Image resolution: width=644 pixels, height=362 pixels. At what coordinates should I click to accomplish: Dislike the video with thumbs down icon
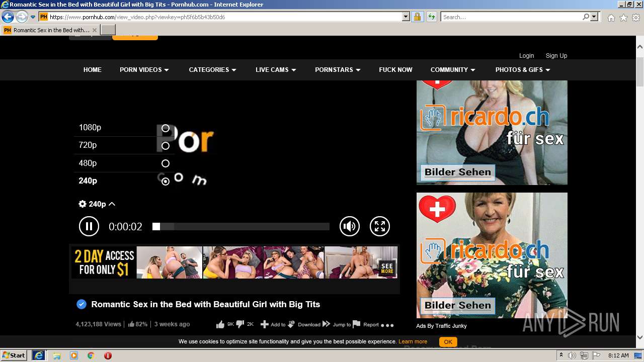[x=240, y=324]
